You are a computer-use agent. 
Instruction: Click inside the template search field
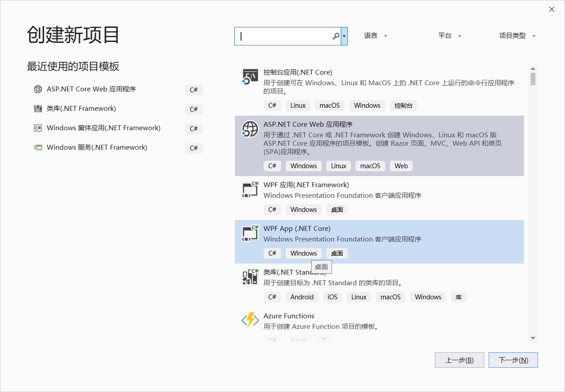[285, 36]
